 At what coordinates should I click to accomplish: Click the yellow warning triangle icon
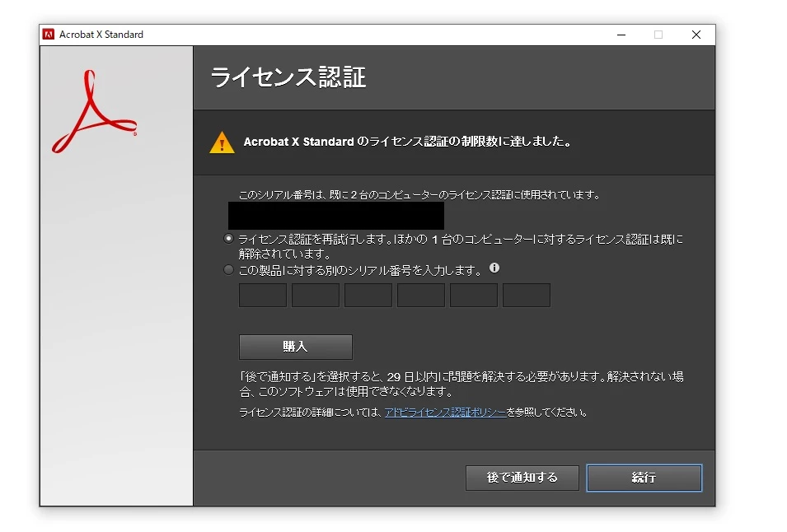pyautogui.click(x=222, y=142)
